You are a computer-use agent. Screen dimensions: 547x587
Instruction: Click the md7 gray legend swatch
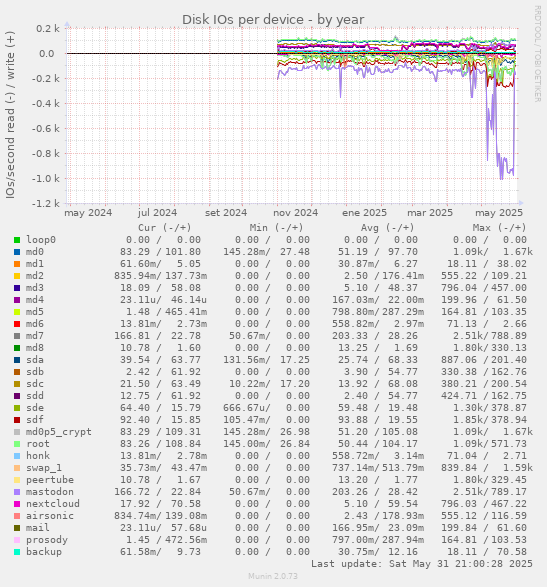click(17, 336)
